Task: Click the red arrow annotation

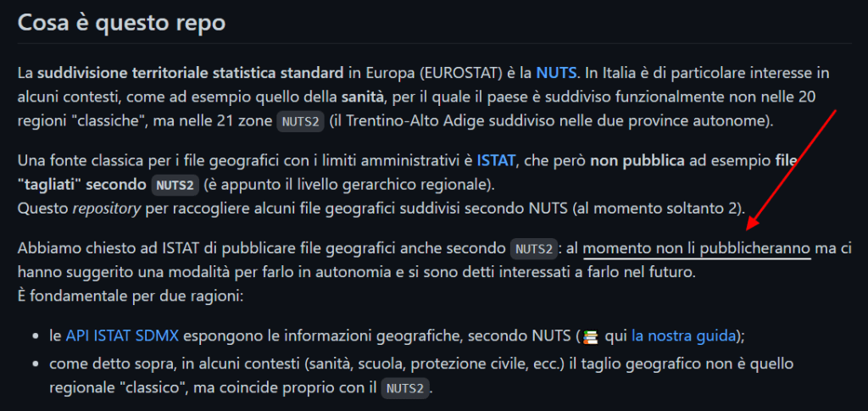Action: click(x=792, y=169)
